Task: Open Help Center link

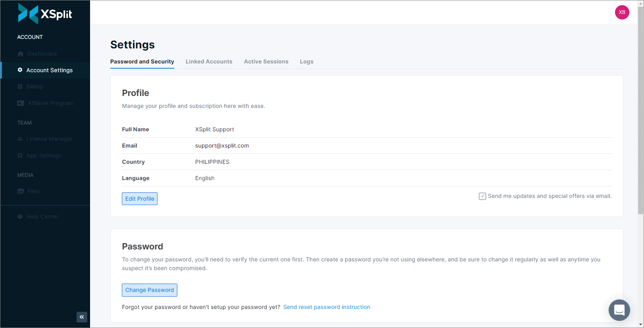Action: (x=42, y=217)
